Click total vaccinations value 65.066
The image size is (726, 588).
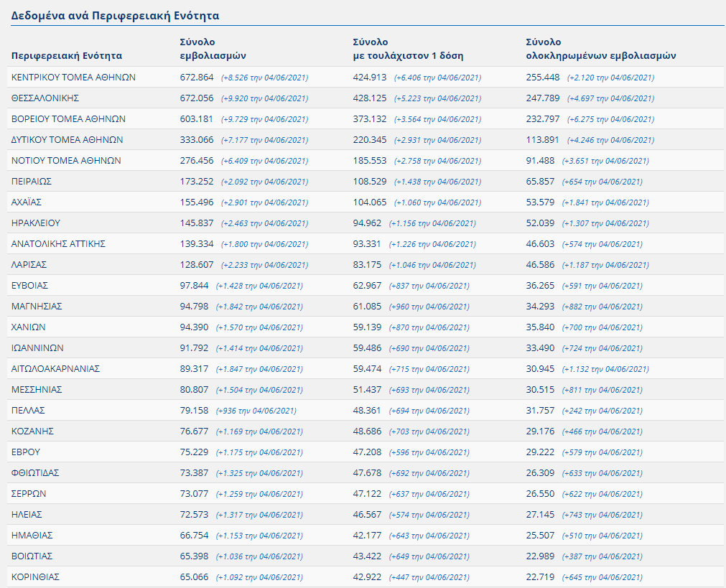[195, 577]
